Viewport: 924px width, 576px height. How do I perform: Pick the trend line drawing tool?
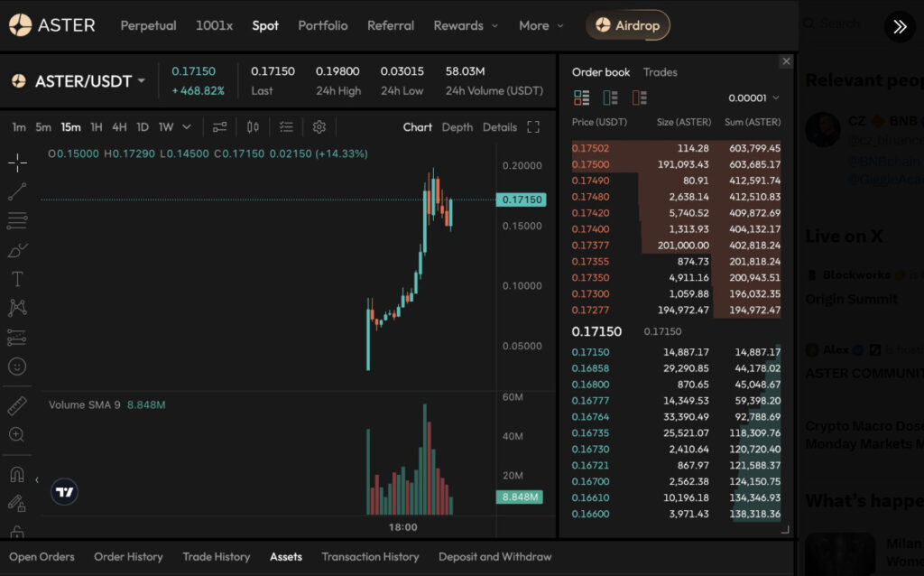point(17,191)
